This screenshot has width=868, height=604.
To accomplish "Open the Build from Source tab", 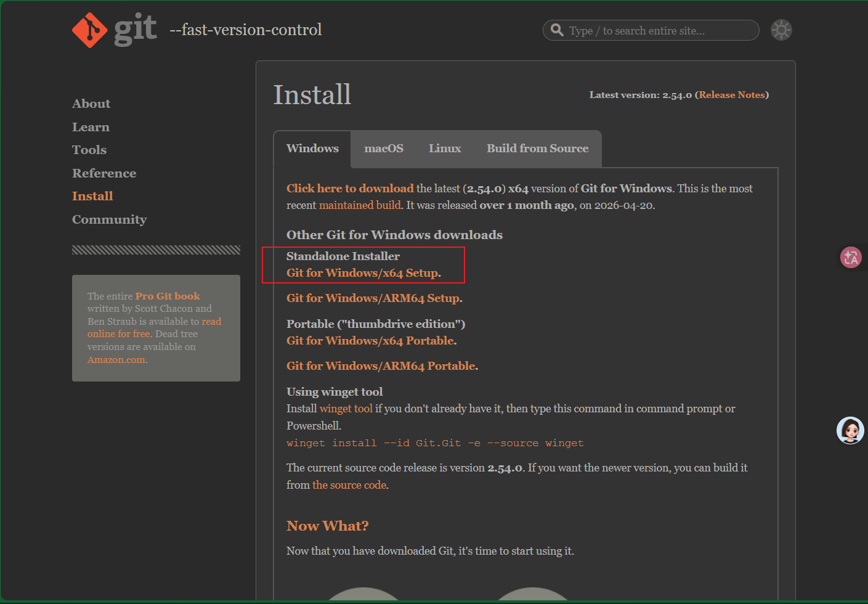I will [538, 149].
